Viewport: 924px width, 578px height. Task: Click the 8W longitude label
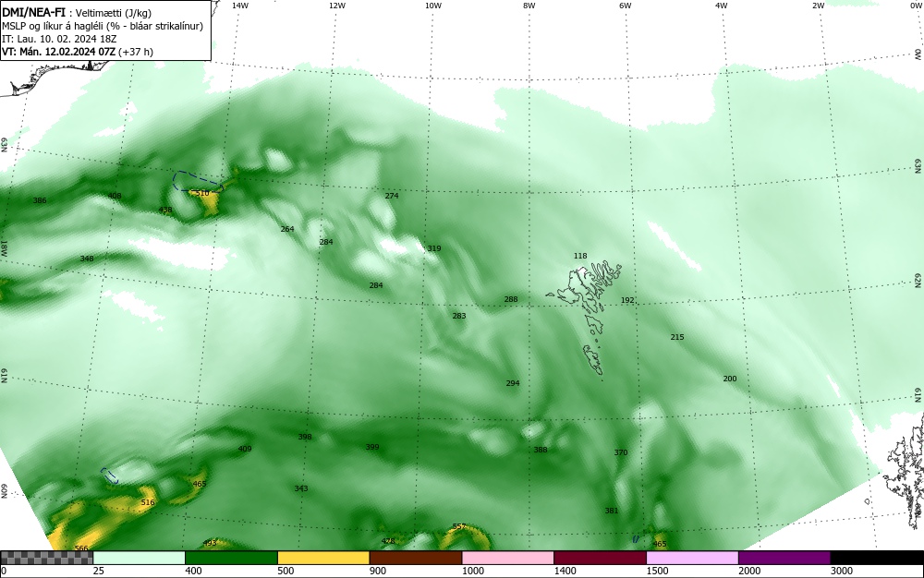coord(529,6)
